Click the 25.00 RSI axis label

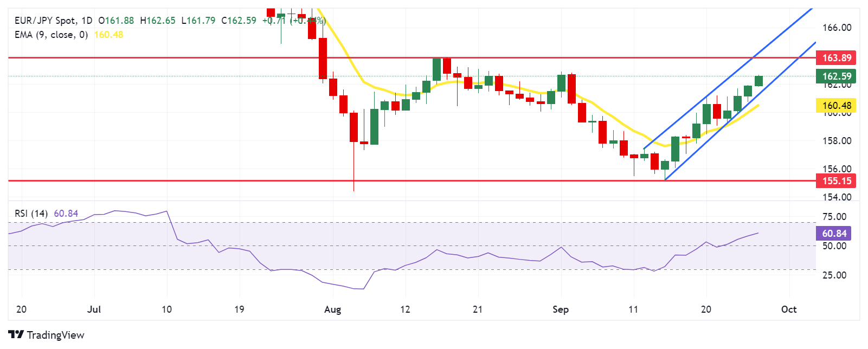coord(834,275)
